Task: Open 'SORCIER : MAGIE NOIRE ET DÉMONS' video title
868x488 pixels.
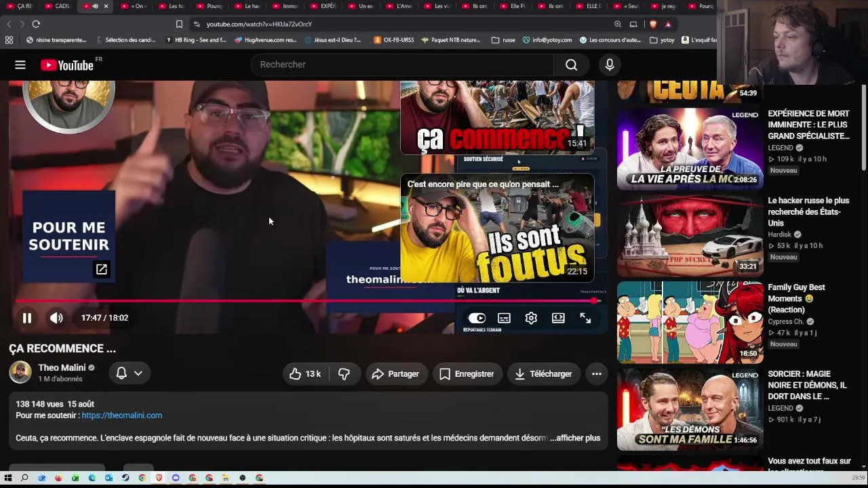Action: (x=807, y=385)
